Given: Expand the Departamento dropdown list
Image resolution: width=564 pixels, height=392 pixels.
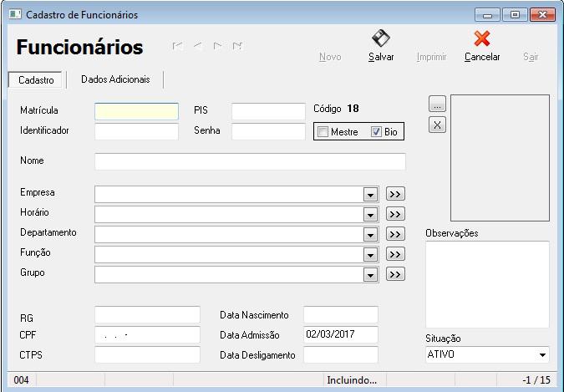Looking at the screenshot, I should tap(371, 234).
